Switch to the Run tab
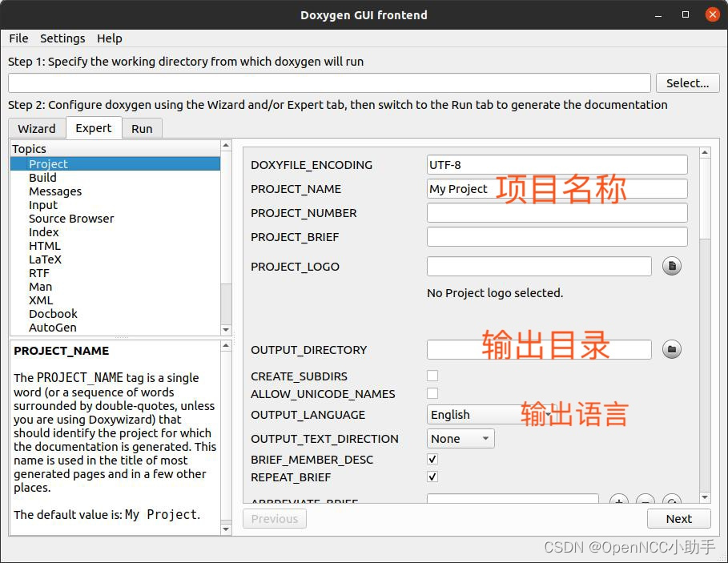Viewport: 728px width, 563px height. coord(142,129)
